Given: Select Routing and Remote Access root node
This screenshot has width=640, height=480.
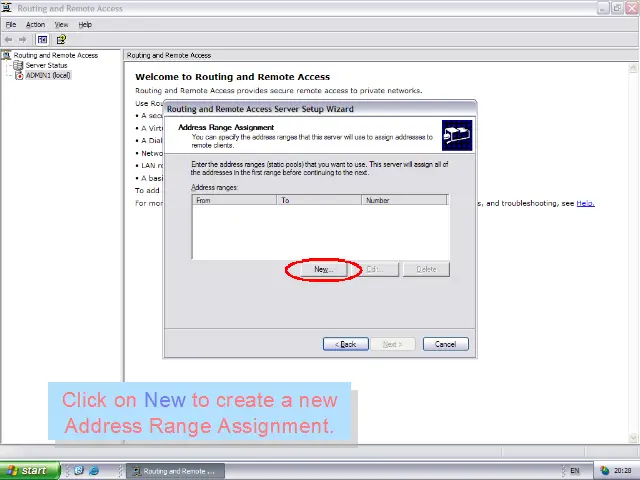Looking at the screenshot, I should point(56,55).
